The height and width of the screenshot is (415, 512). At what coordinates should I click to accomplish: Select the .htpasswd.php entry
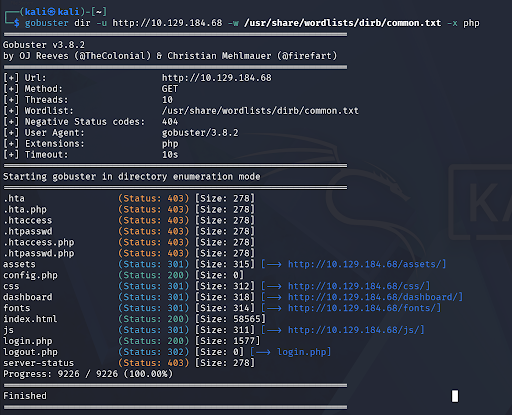pyautogui.click(x=39, y=254)
